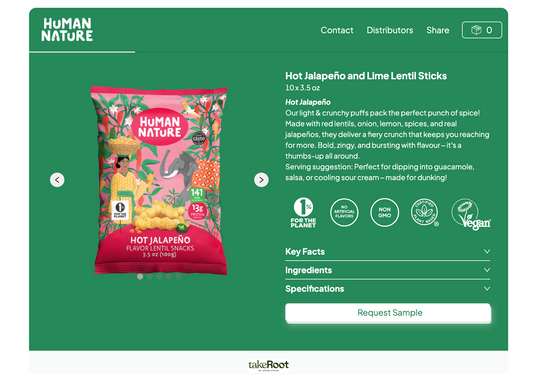Advance carousel using right arrow button

click(261, 180)
